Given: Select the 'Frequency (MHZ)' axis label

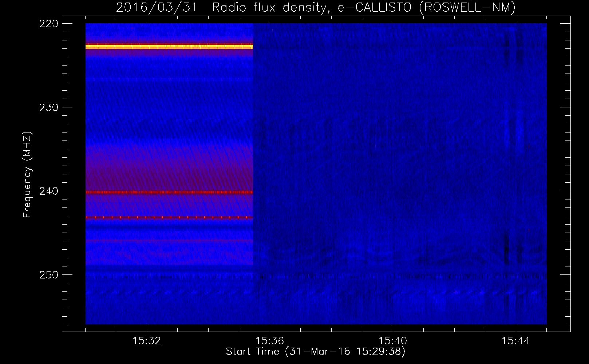Looking at the screenshot, I should tap(27, 175).
